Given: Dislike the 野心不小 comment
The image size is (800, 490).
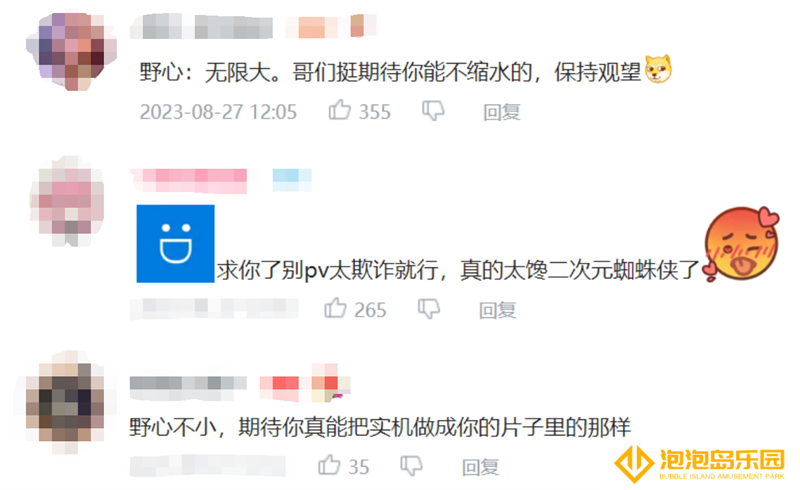Looking at the screenshot, I should pos(411,466).
